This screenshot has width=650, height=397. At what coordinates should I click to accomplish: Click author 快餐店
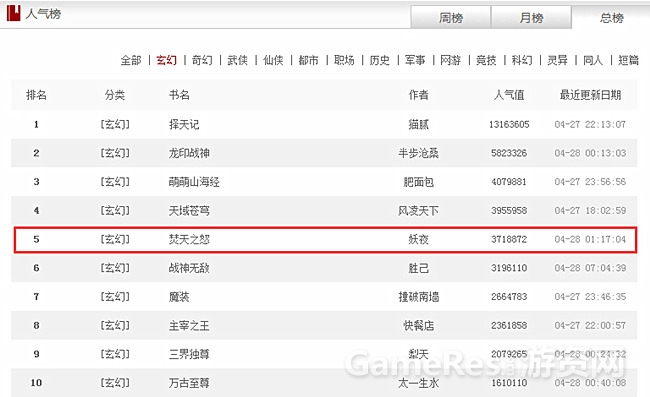click(x=419, y=325)
